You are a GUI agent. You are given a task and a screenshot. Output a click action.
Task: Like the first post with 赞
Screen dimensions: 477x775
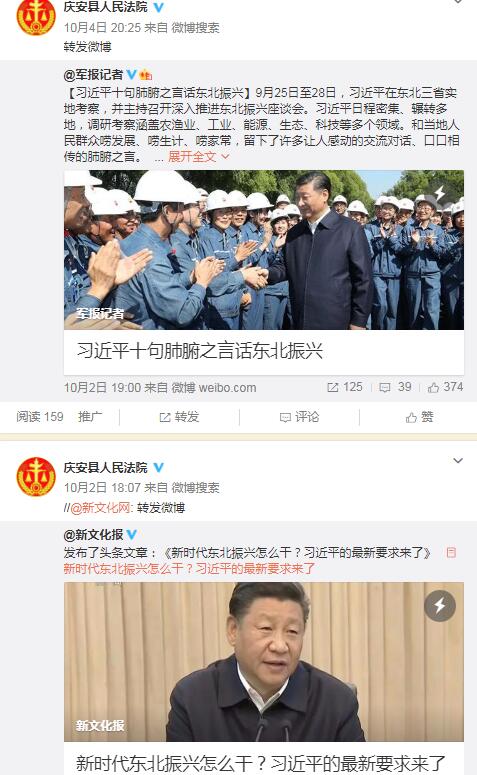tap(419, 417)
